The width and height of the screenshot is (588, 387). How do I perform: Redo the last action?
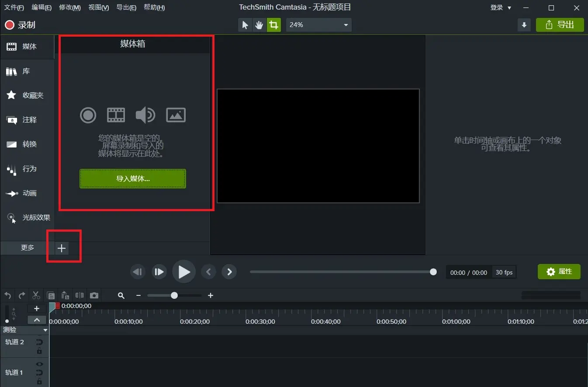(22, 295)
